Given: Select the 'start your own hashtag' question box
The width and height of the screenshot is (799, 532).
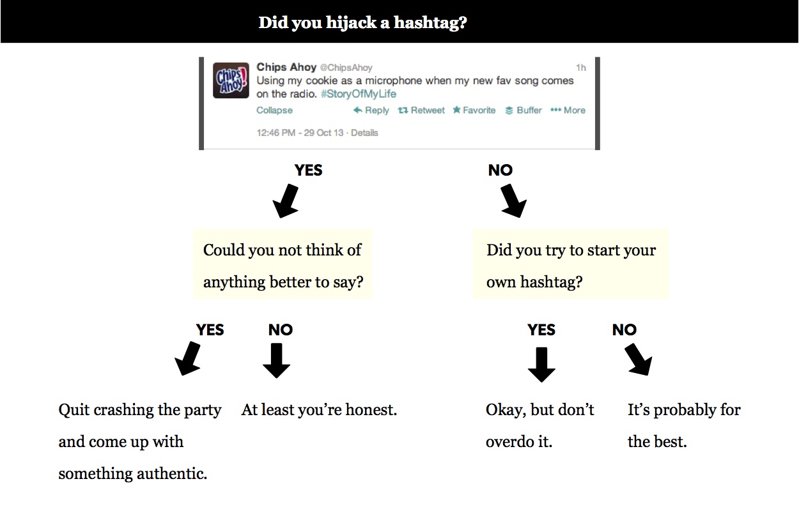Looking at the screenshot, I should (x=570, y=265).
